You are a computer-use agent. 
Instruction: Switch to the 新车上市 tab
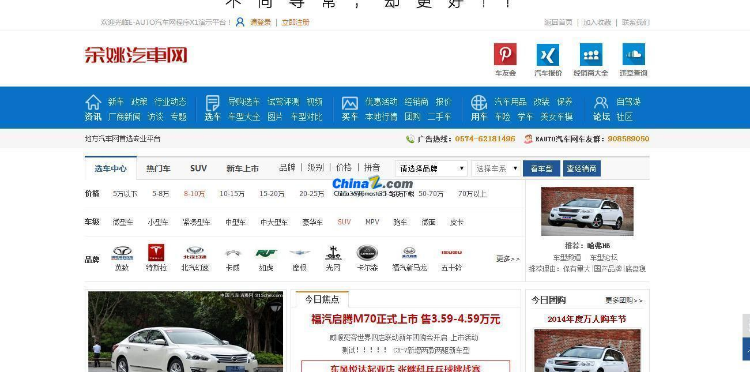point(243,168)
